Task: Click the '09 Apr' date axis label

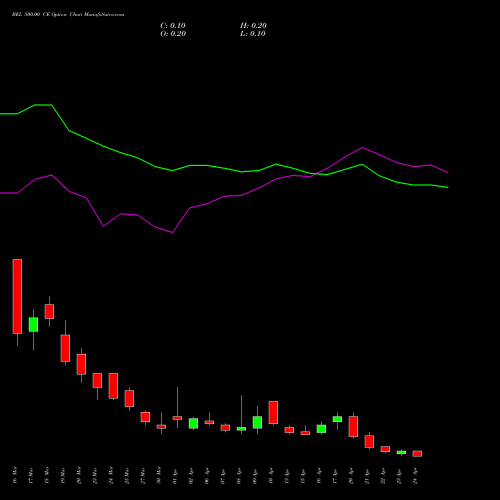Action: coord(255,476)
